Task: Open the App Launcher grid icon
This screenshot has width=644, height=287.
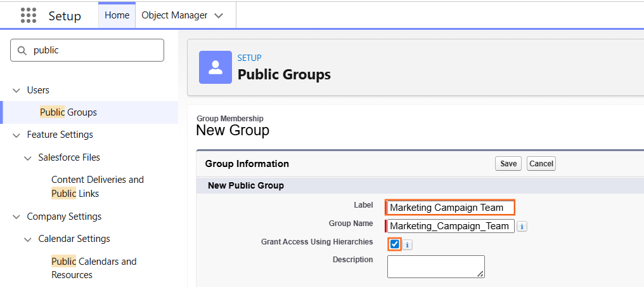Action: pyautogui.click(x=29, y=16)
